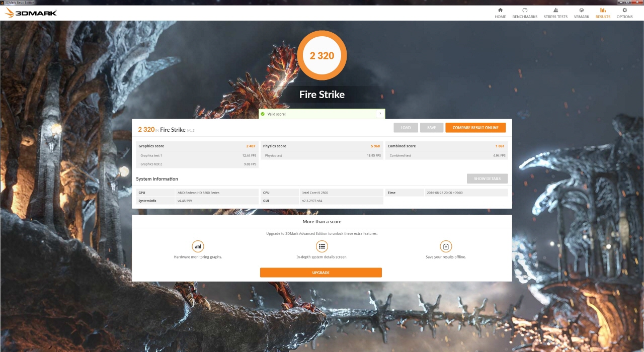Click the 4.94 FPS value
Viewport: 644px width, 352px height.
500,155
